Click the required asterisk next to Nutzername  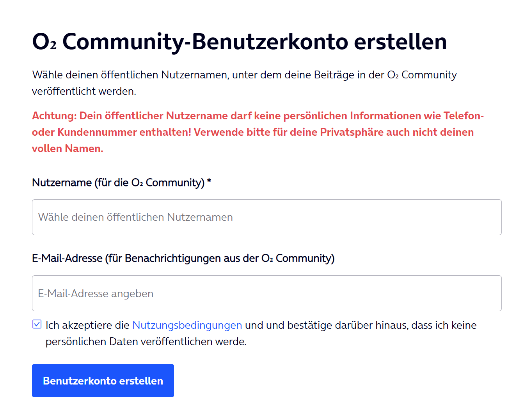pyautogui.click(x=209, y=181)
